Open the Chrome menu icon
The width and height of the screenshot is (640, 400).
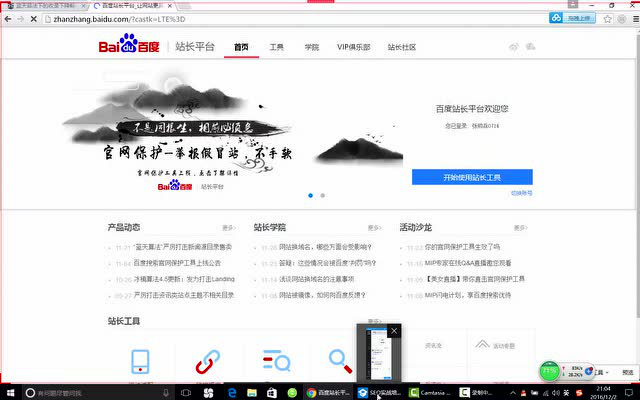pos(636,19)
